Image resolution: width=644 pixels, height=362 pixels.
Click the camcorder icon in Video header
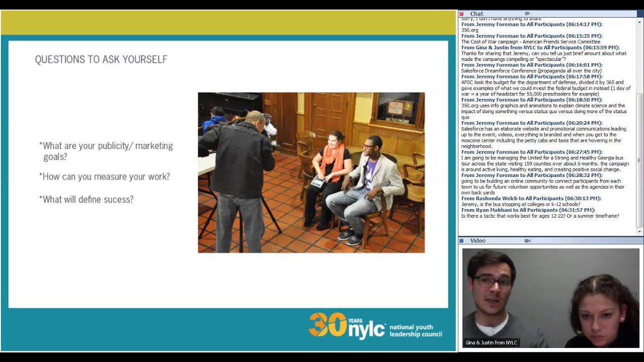pyautogui.click(x=527, y=241)
